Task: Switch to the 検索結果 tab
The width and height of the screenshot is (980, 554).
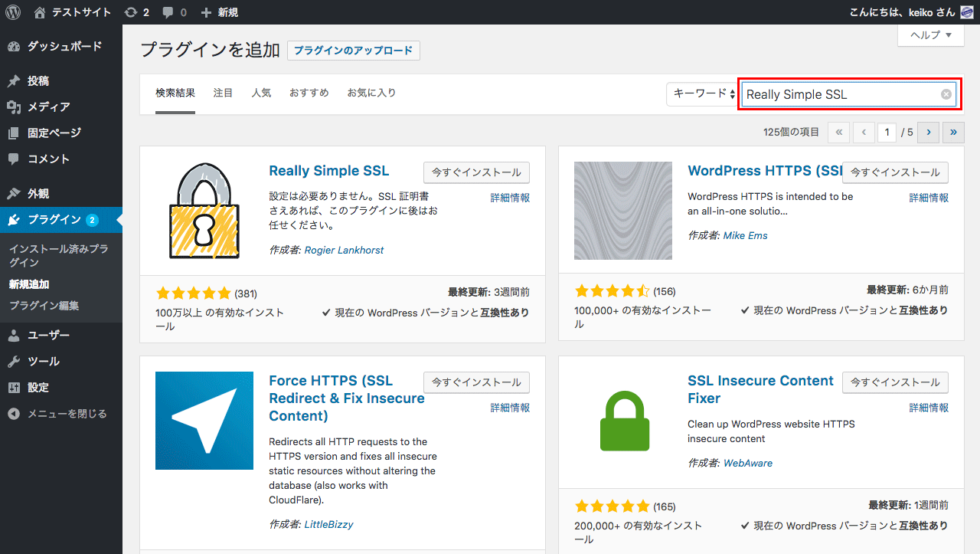Action: pyautogui.click(x=175, y=93)
